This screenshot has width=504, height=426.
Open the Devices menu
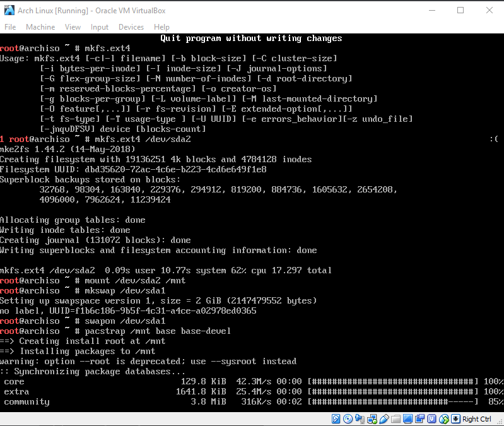(x=131, y=27)
